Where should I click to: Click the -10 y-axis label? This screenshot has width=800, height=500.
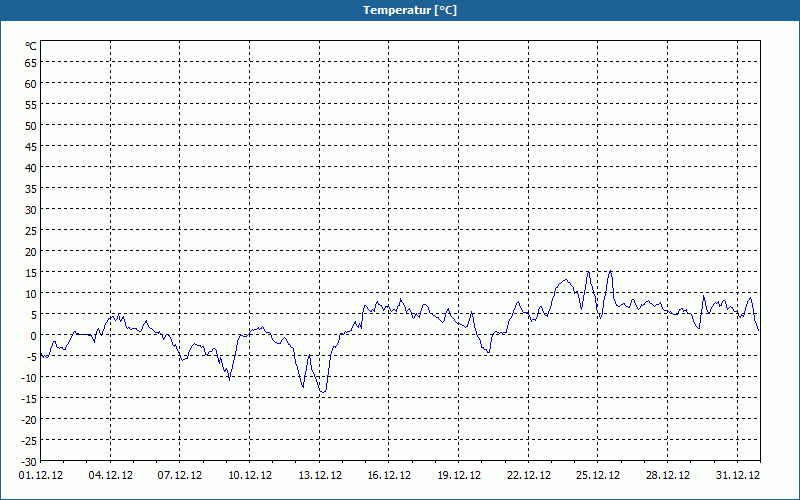tap(29, 378)
